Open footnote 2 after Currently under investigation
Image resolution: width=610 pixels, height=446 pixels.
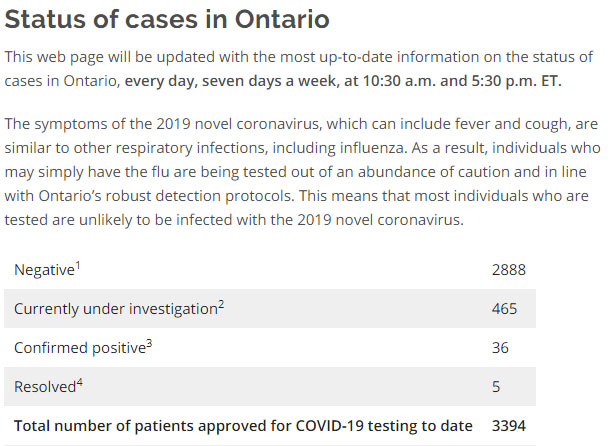(221, 304)
